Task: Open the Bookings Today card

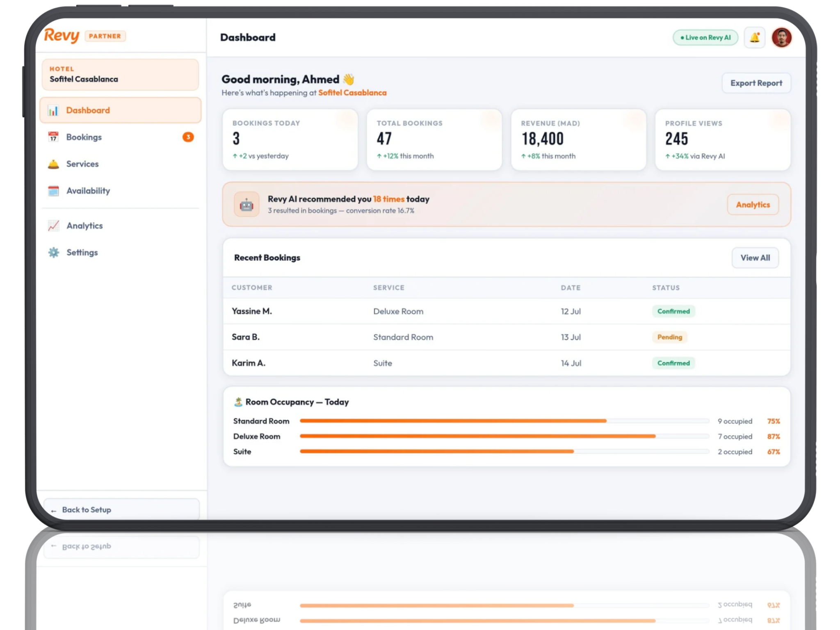Action: (290, 139)
